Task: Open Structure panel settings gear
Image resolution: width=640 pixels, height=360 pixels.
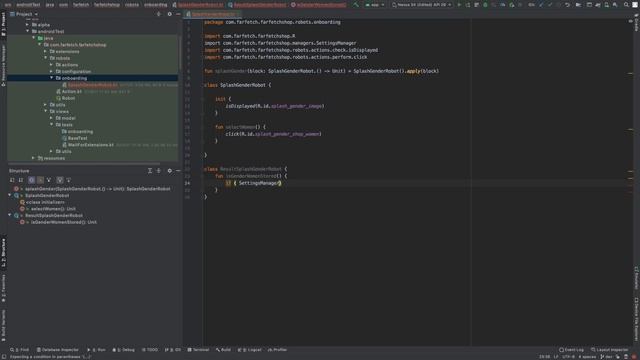Action: click(169, 171)
